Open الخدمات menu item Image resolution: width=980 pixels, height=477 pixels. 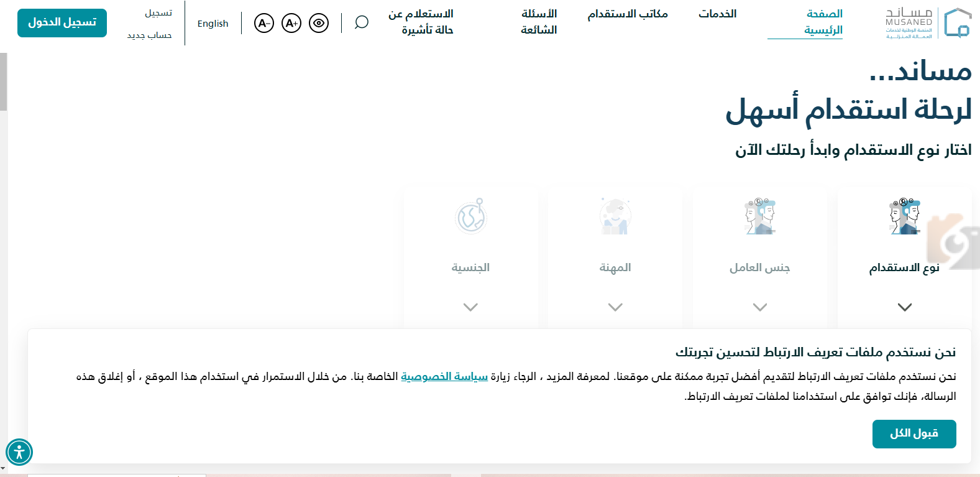[717, 14]
